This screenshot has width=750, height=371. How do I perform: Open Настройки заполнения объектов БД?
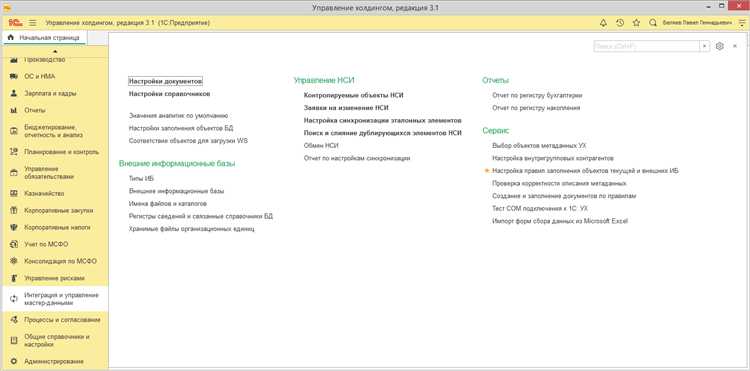(181, 128)
